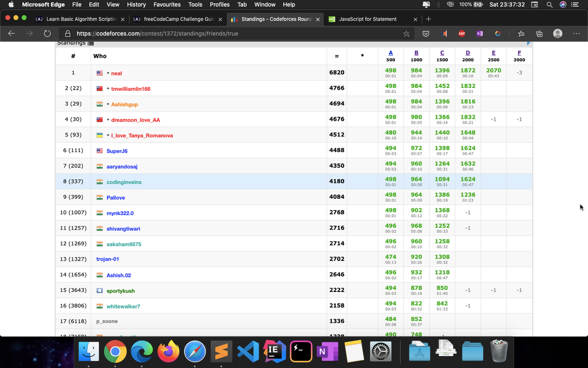Open mynk322.0's profile link
588x368 pixels.
pyautogui.click(x=120, y=213)
